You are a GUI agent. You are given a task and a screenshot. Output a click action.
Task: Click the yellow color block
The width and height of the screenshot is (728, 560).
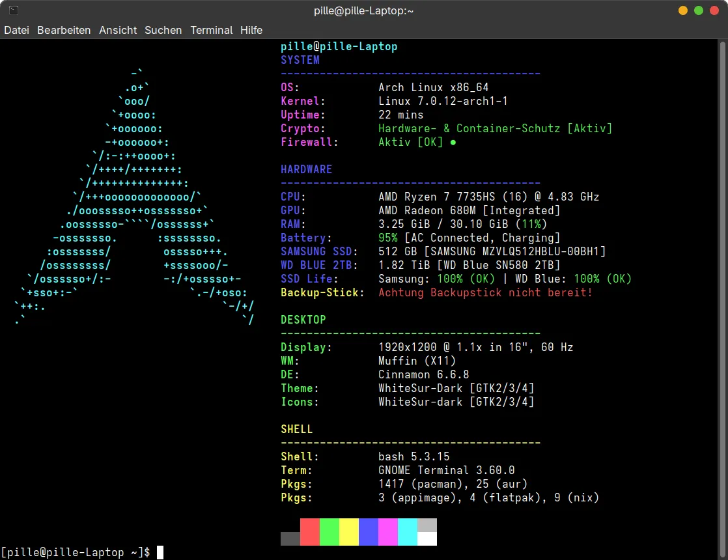pos(348,532)
